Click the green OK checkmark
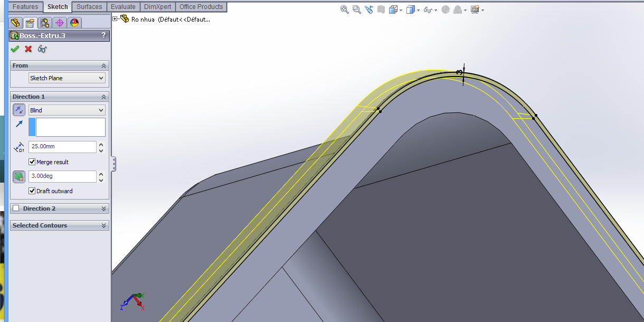Image resolution: width=644 pixels, height=322 pixels. 15,49
